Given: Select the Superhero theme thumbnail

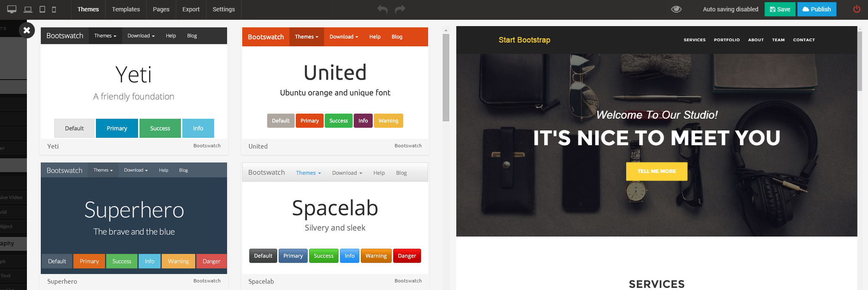Looking at the screenshot, I should (x=134, y=218).
